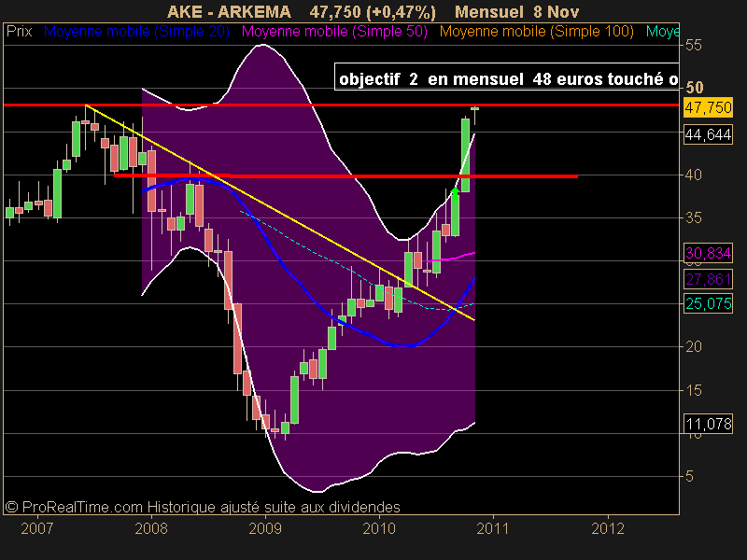Click the white 11,078 lower band tag
This screenshot has height=560, width=747.
[x=708, y=424]
